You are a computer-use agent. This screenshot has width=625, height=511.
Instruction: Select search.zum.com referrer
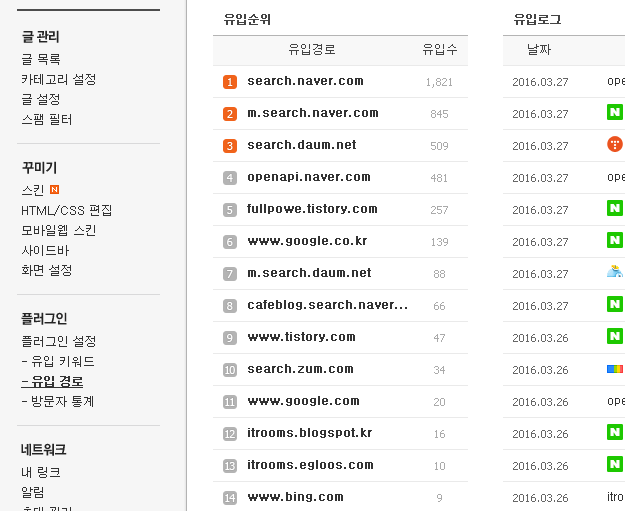click(x=301, y=369)
